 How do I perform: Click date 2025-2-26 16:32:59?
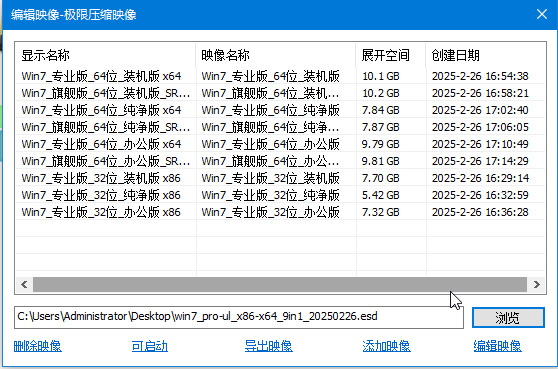click(x=480, y=195)
